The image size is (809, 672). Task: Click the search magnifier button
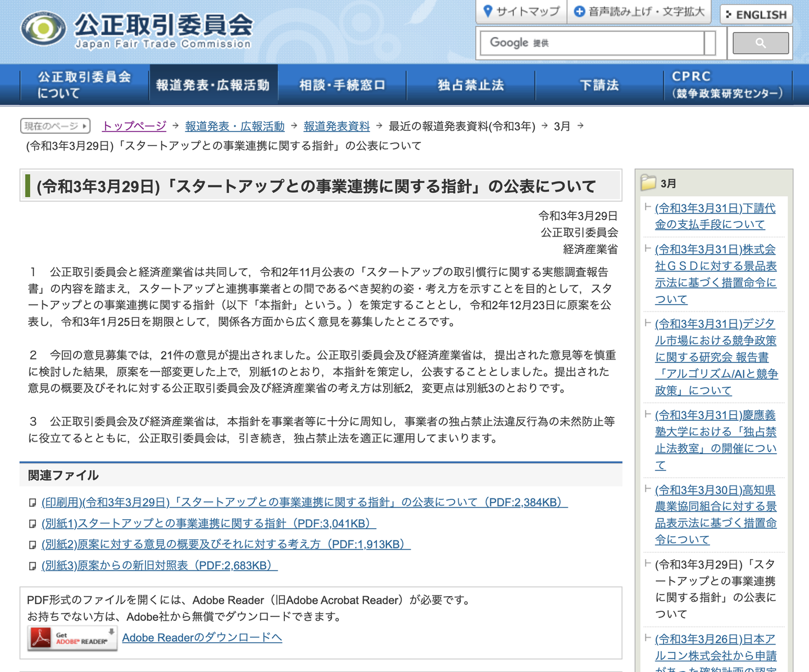click(x=761, y=43)
